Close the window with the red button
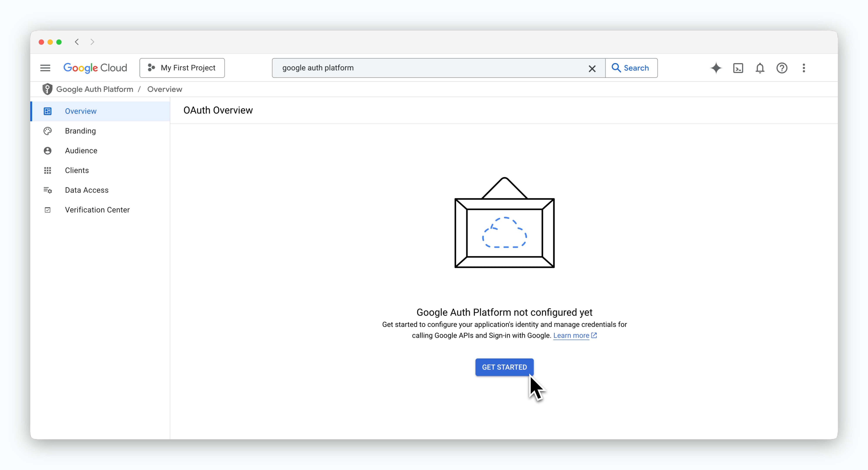This screenshot has height=470, width=868. (x=41, y=42)
